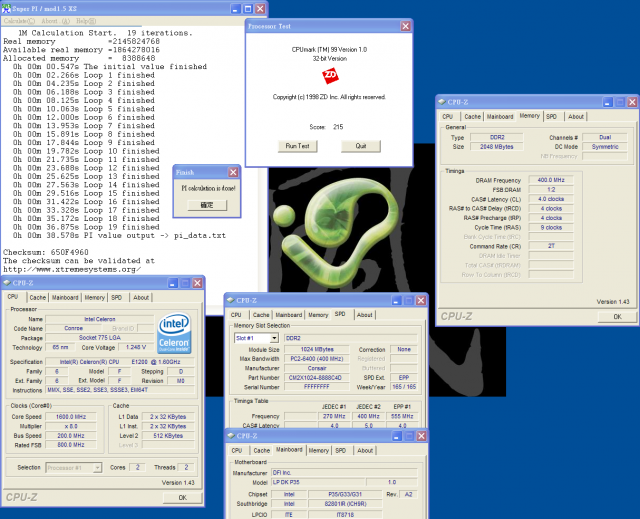This screenshot has height=519, width=640.
Task: Open Slot #1 memory slot dropdown
Action: click(x=274, y=338)
